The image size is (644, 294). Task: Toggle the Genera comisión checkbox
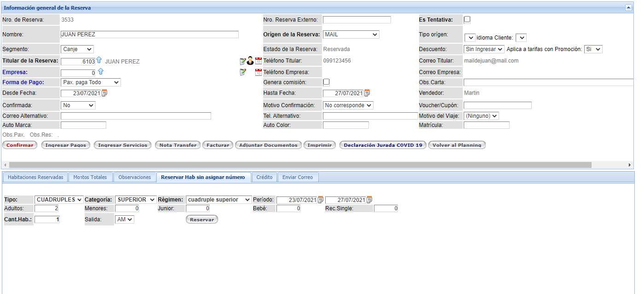point(326,82)
